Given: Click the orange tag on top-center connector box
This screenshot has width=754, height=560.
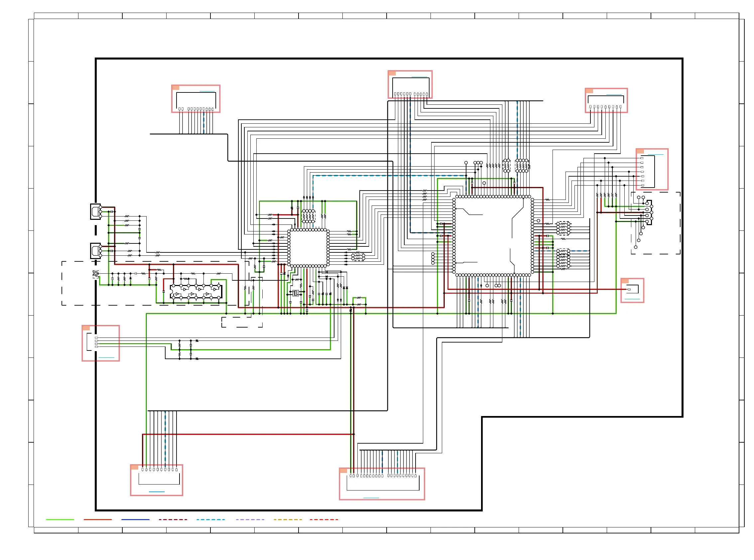Looking at the screenshot, I should coord(392,73).
